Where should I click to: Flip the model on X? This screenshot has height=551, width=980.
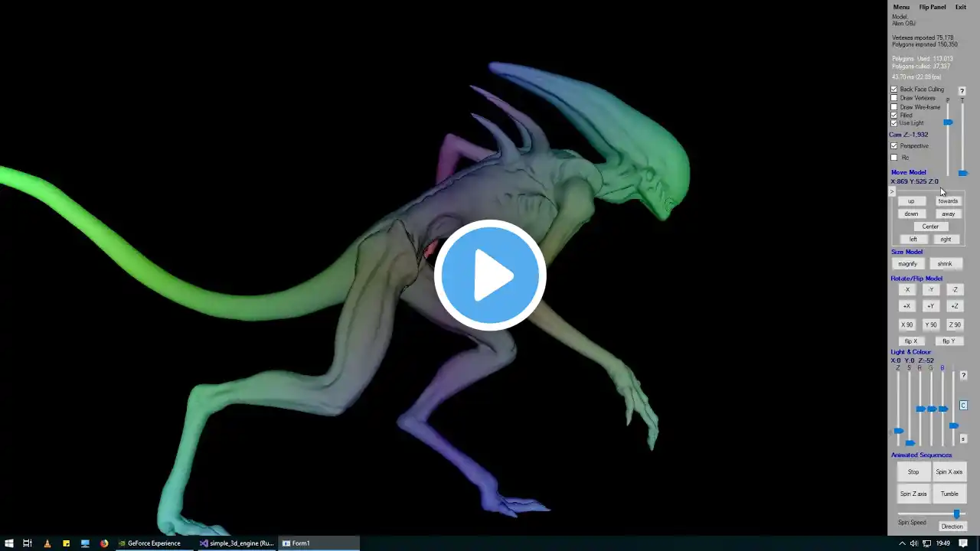[911, 341]
